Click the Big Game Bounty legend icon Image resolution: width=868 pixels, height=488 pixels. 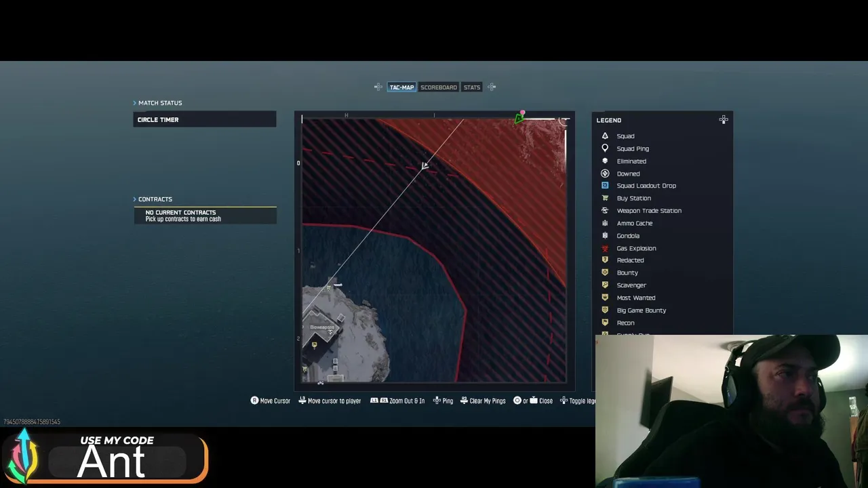click(605, 310)
